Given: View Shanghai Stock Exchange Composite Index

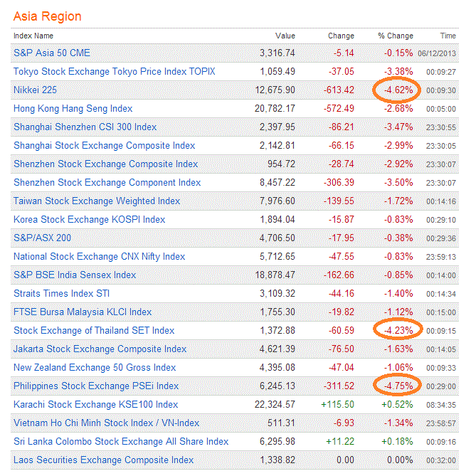Looking at the screenshot, I should tap(104, 146).
